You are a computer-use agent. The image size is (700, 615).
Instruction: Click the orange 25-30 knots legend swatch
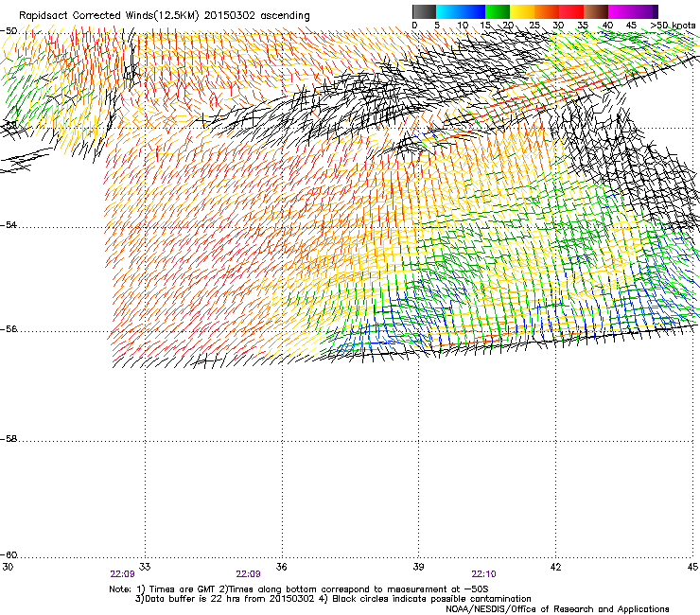pyautogui.click(x=547, y=11)
